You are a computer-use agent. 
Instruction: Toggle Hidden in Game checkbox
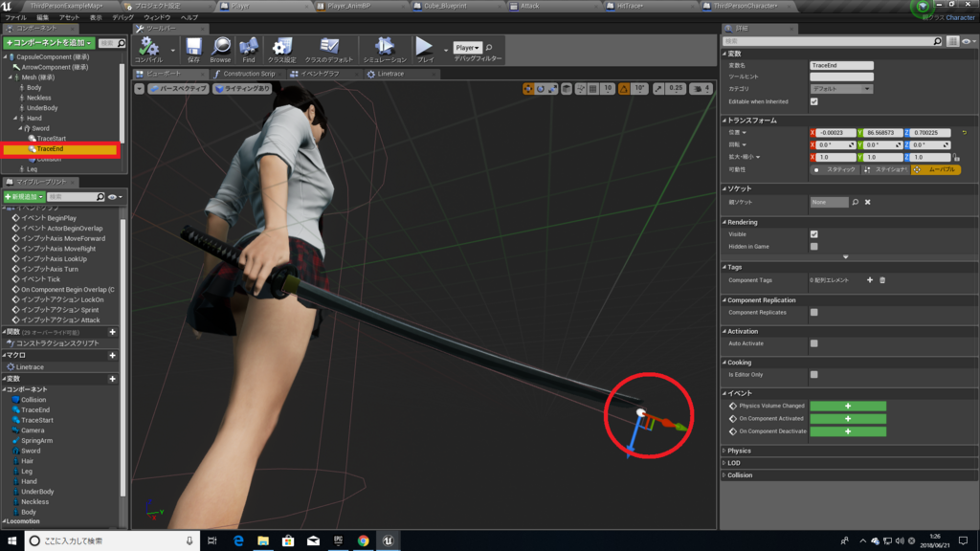pos(813,247)
